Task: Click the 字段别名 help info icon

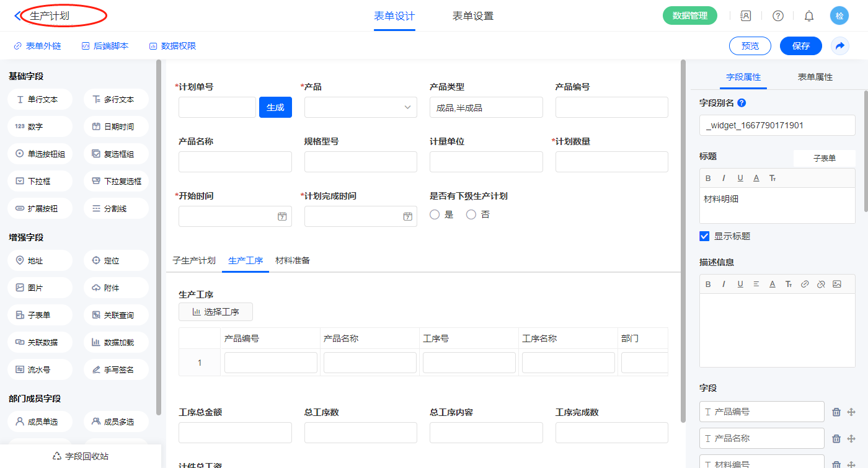Action: 742,103
